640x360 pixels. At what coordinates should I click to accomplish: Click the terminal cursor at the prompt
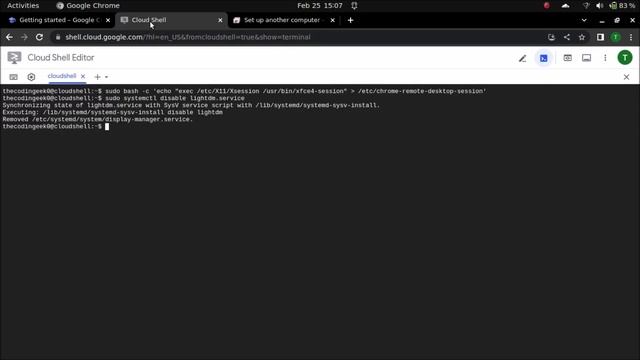[107, 127]
